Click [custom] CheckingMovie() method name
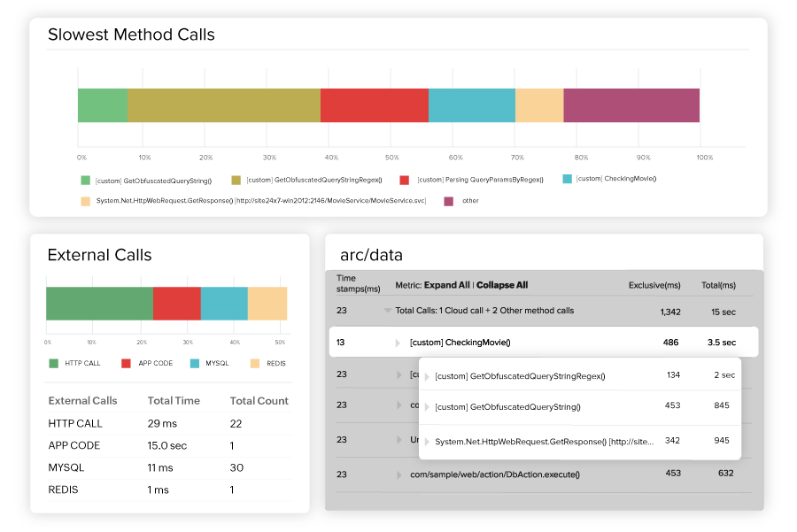Image resolution: width=797 pixels, height=532 pixels. pyautogui.click(x=460, y=343)
